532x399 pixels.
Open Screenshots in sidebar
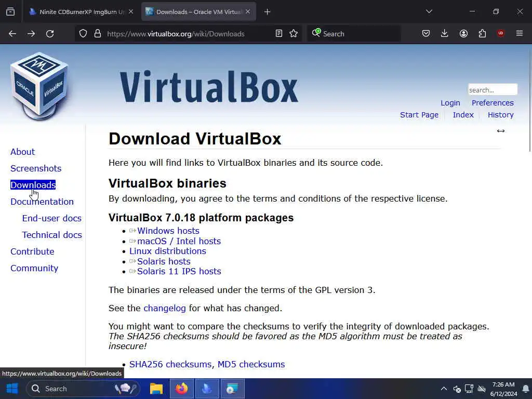click(36, 169)
